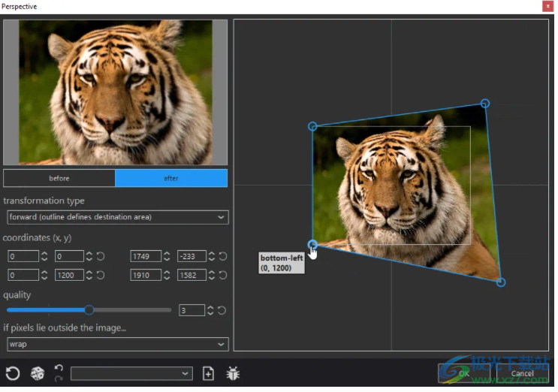The image size is (558, 392).
Task: Switch to the after preview tab
Action: pyautogui.click(x=171, y=178)
